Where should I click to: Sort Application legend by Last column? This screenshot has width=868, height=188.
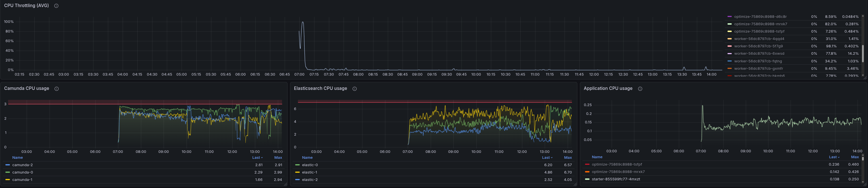coord(834,157)
